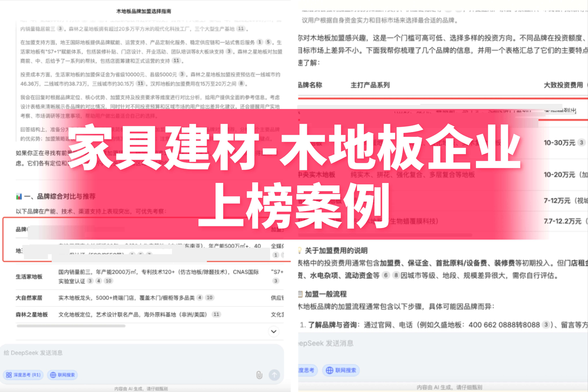Click the bar chart icon beside 品牌综合对比与推荐
588x392 pixels.
[19, 197]
